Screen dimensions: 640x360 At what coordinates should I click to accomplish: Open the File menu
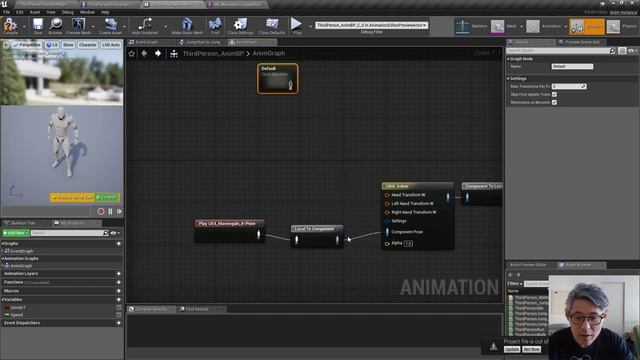7,12
